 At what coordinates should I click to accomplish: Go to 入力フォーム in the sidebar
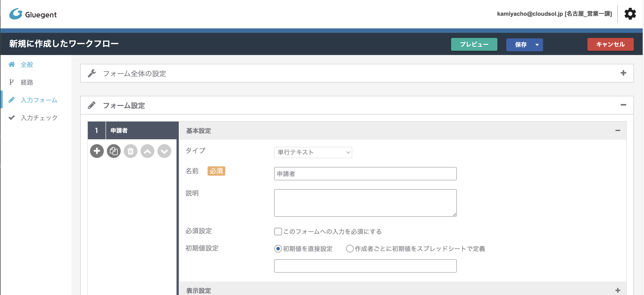pos(39,100)
